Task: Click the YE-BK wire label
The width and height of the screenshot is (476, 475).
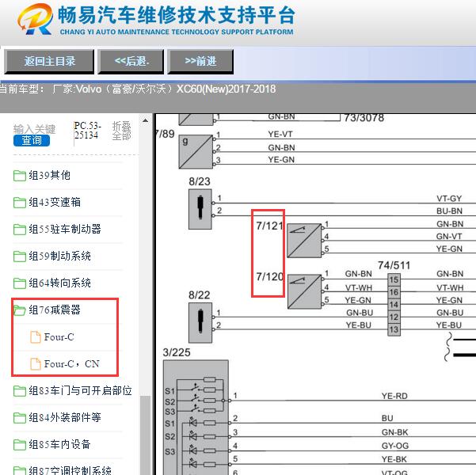Action: 394,459
